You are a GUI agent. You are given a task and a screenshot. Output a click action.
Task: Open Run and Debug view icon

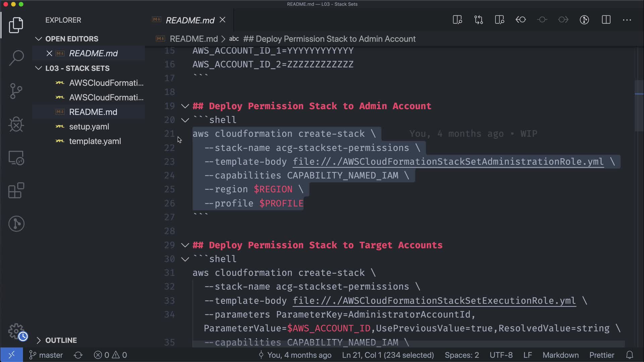tap(16, 124)
